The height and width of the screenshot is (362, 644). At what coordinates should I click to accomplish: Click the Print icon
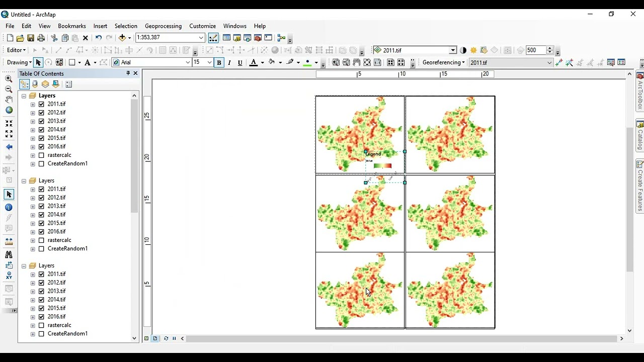point(41,38)
